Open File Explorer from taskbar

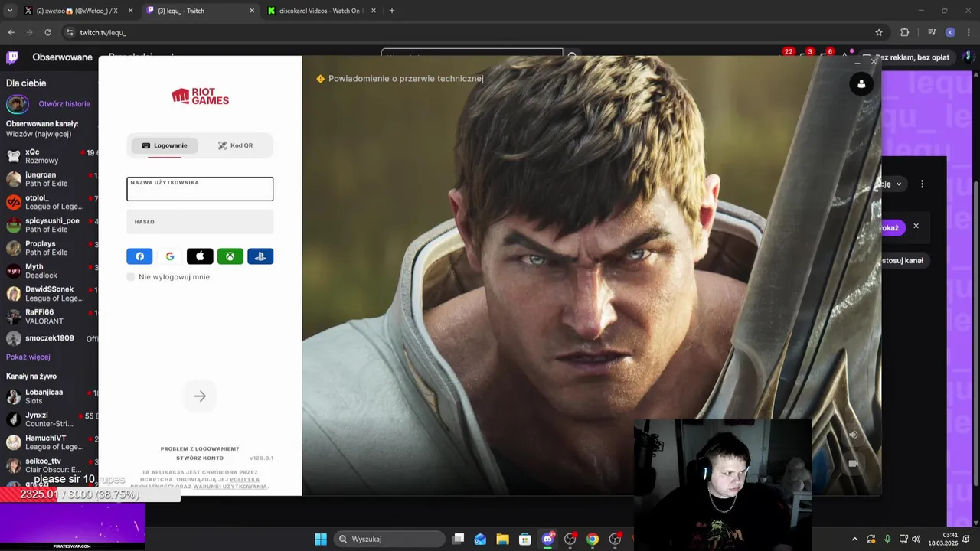coord(502,539)
